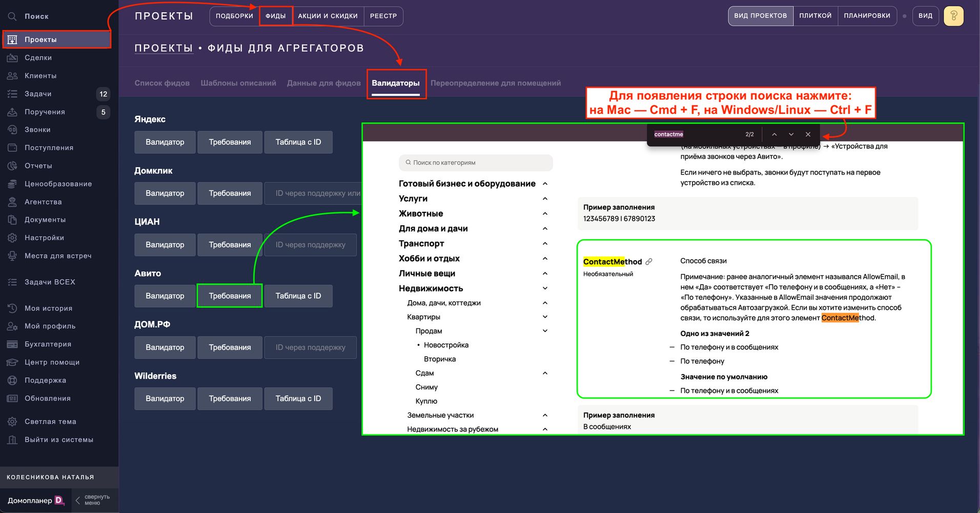Expand the Личные вещи category
Viewport: 980px width, 513px height.
click(x=545, y=273)
